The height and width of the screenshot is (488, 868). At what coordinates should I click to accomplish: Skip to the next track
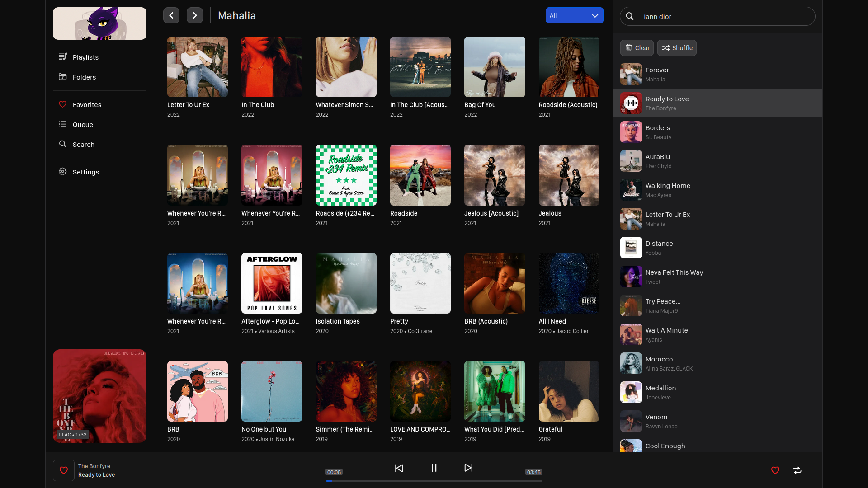pyautogui.click(x=468, y=468)
